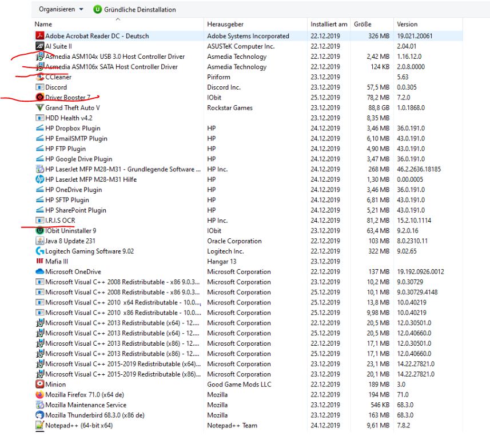Select Visual C++ 2015-2019 Redistributable (x64) row

[x=248, y=364]
